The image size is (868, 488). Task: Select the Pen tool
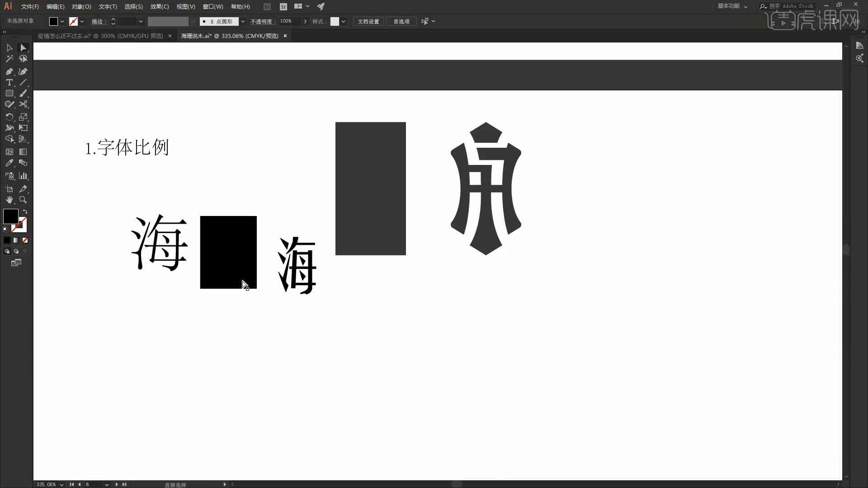(x=9, y=71)
